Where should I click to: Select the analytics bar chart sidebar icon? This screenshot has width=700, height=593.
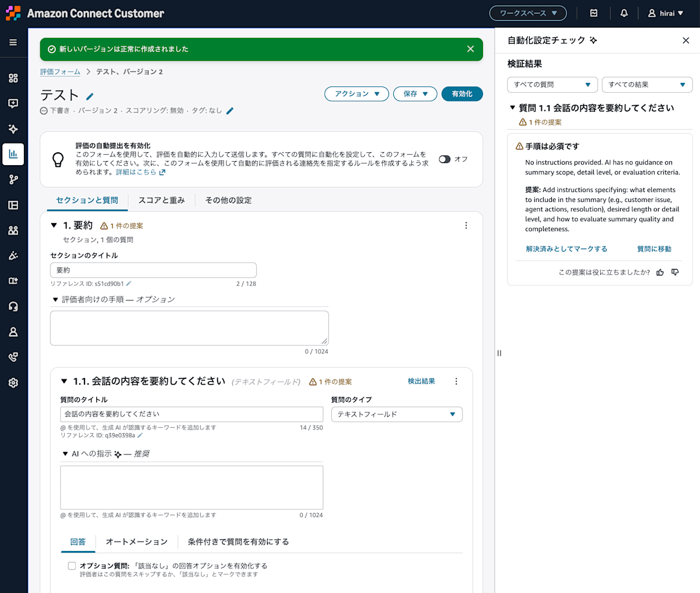[13, 154]
